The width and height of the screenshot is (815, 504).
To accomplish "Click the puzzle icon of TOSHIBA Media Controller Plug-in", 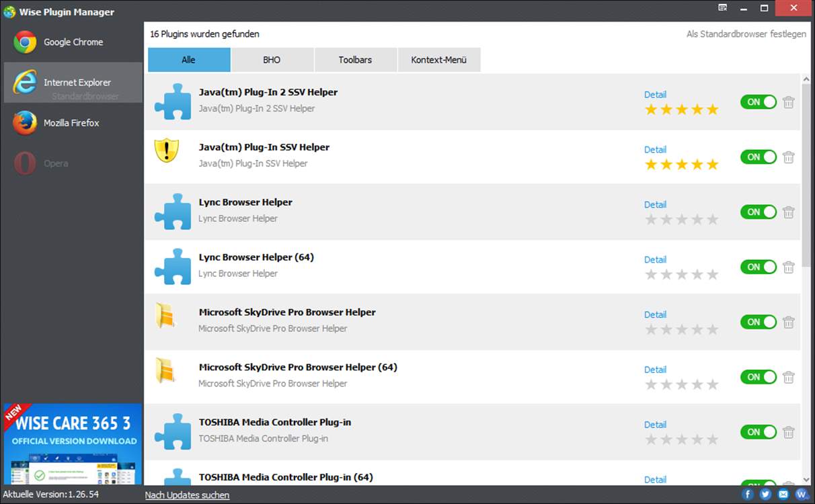I will pyautogui.click(x=173, y=432).
